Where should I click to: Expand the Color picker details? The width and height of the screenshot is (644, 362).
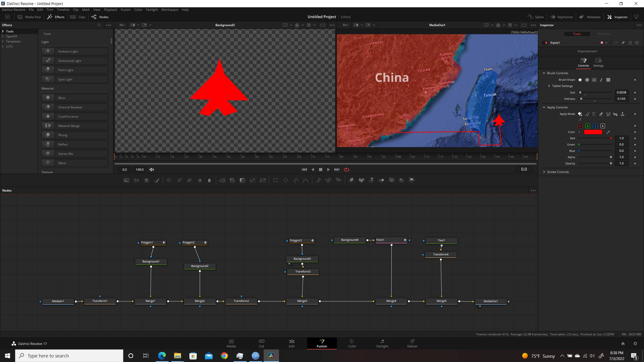coord(579,132)
